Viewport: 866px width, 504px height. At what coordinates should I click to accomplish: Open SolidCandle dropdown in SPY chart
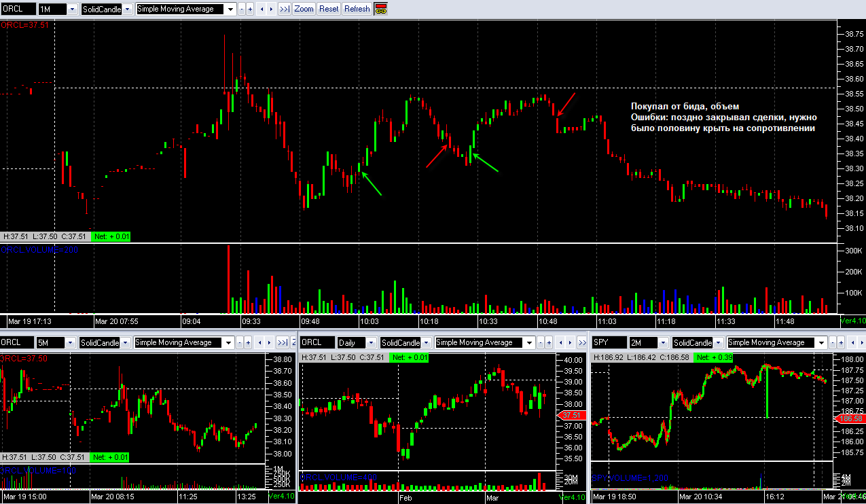click(x=719, y=342)
